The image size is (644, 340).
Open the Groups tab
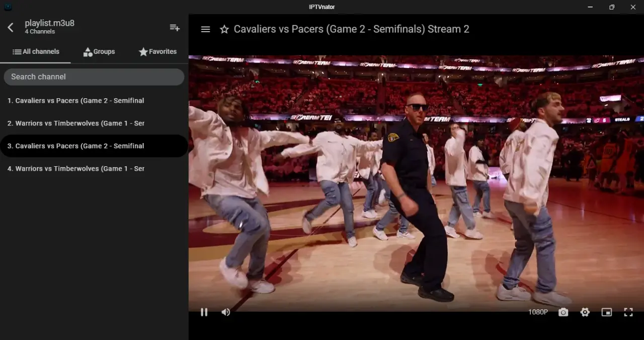(x=99, y=51)
